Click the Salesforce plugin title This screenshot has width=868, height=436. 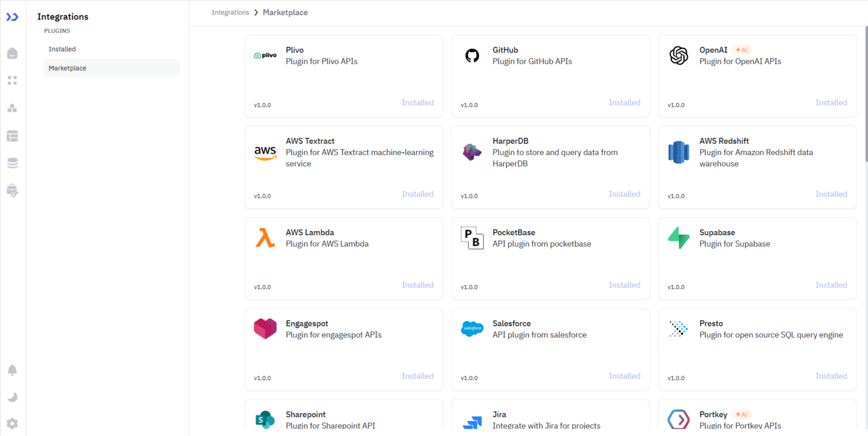coord(511,323)
